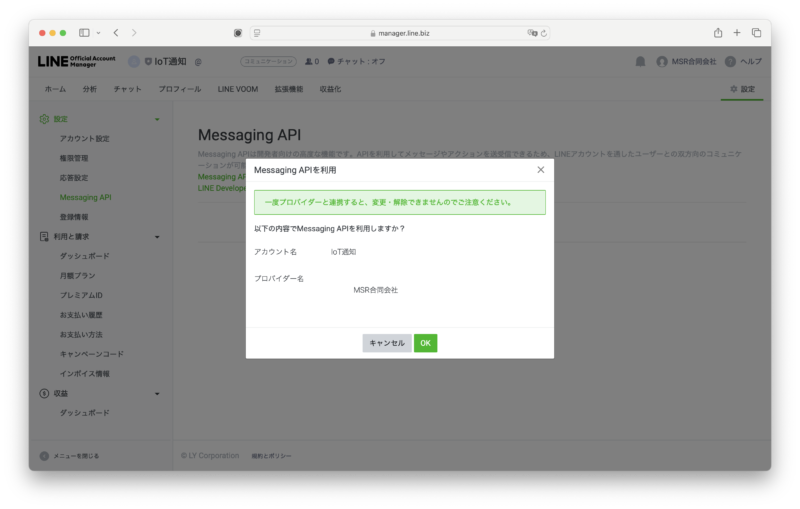Click the friends count person icon
The height and width of the screenshot is (509, 800).
308,62
